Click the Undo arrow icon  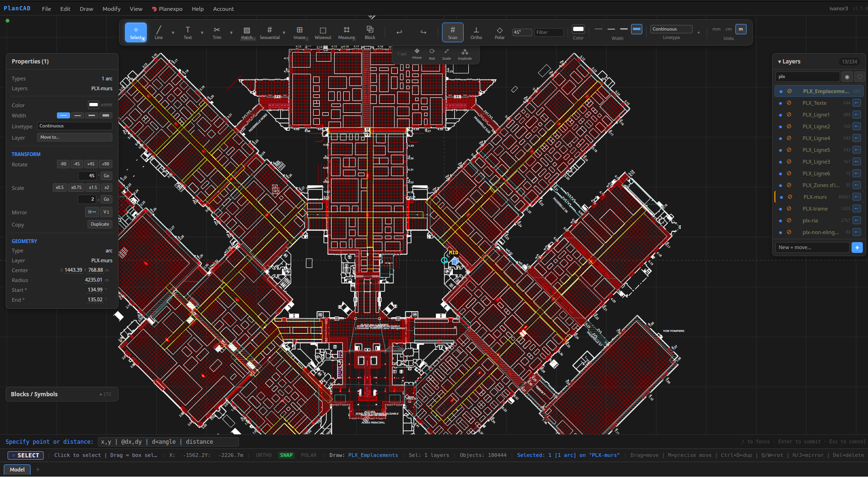click(x=399, y=32)
